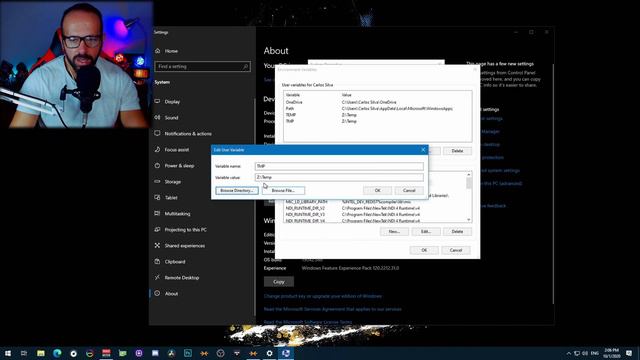Click the purple app icon on taskbar
The height and width of the screenshot is (360, 640).
139,353
